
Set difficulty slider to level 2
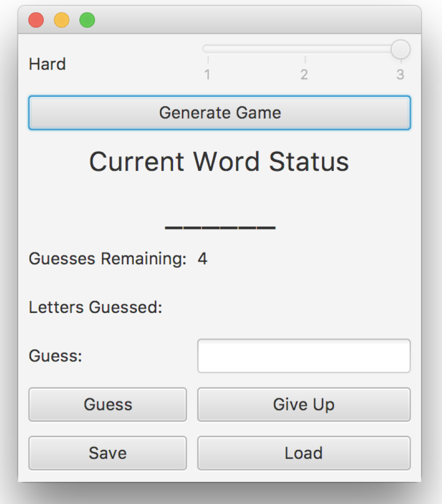point(304,49)
